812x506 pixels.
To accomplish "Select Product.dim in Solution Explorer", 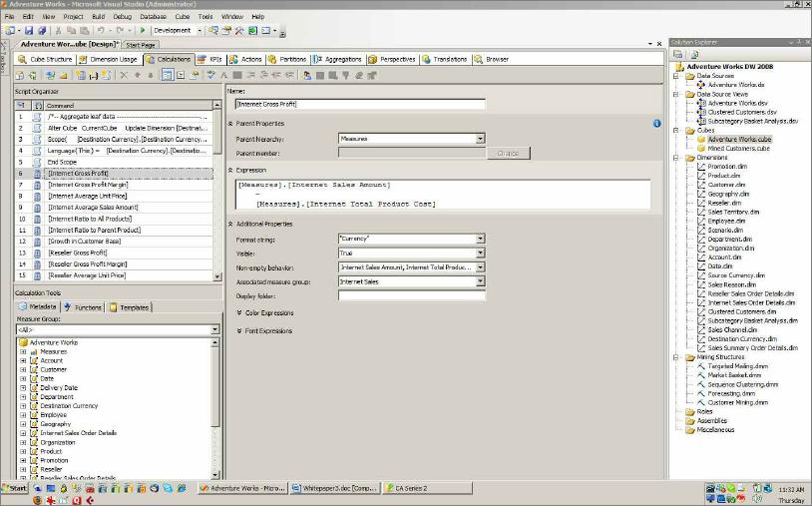I will pyautogui.click(x=724, y=176).
